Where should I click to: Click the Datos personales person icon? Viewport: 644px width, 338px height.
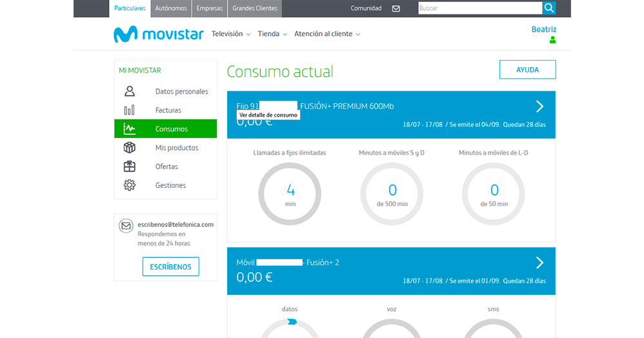click(130, 92)
